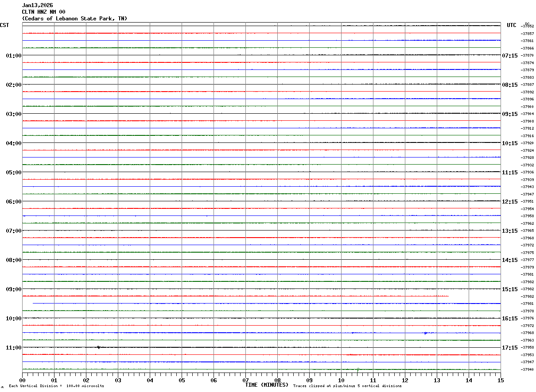
Task: Select the 15:15 UTC time label
Action: pos(510,289)
